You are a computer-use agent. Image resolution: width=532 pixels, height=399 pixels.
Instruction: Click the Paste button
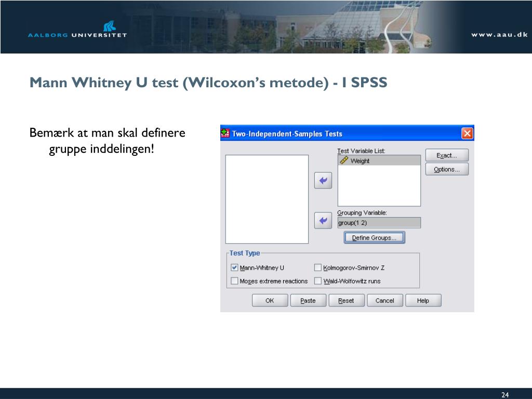tap(308, 300)
